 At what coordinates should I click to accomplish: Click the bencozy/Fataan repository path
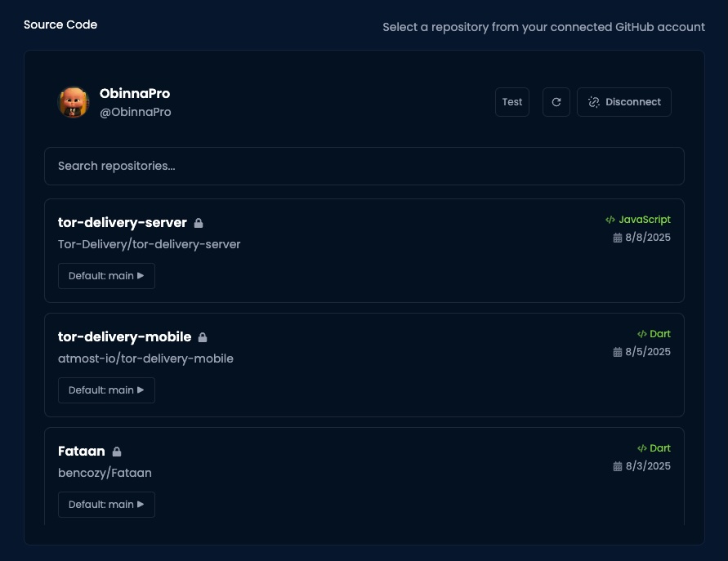(x=105, y=473)
